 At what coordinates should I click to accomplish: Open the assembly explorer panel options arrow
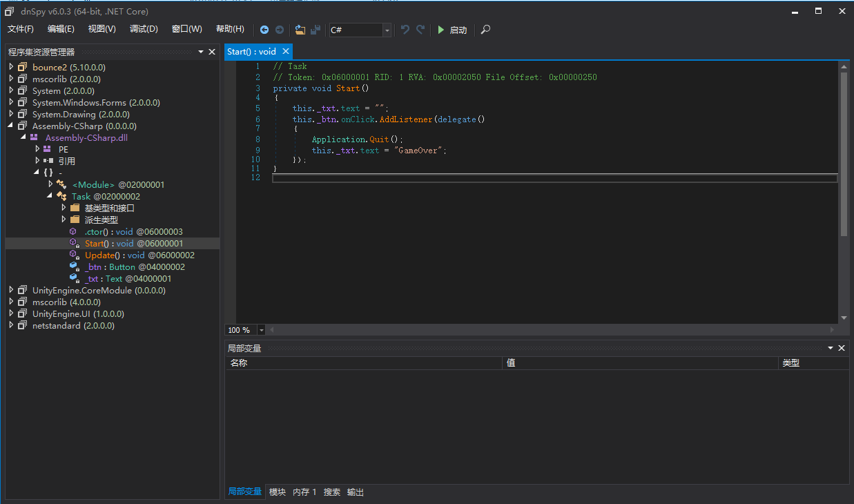(x=201, y=52)
